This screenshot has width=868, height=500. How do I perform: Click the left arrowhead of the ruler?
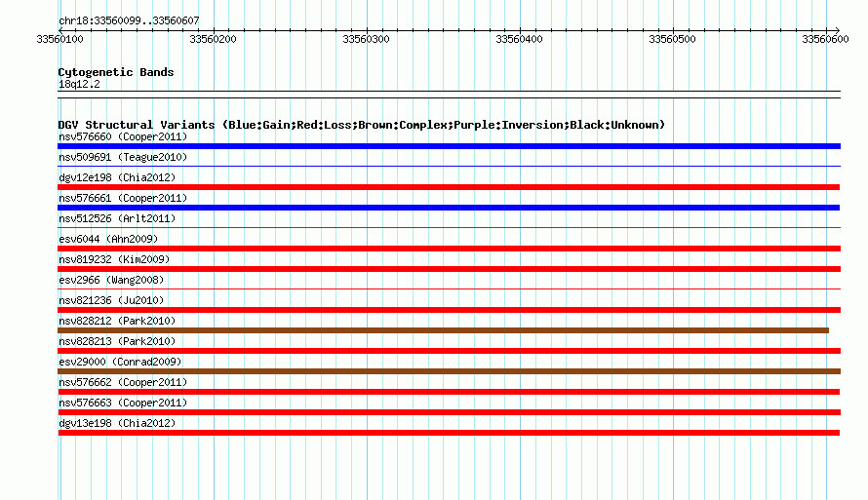[60, 30]
